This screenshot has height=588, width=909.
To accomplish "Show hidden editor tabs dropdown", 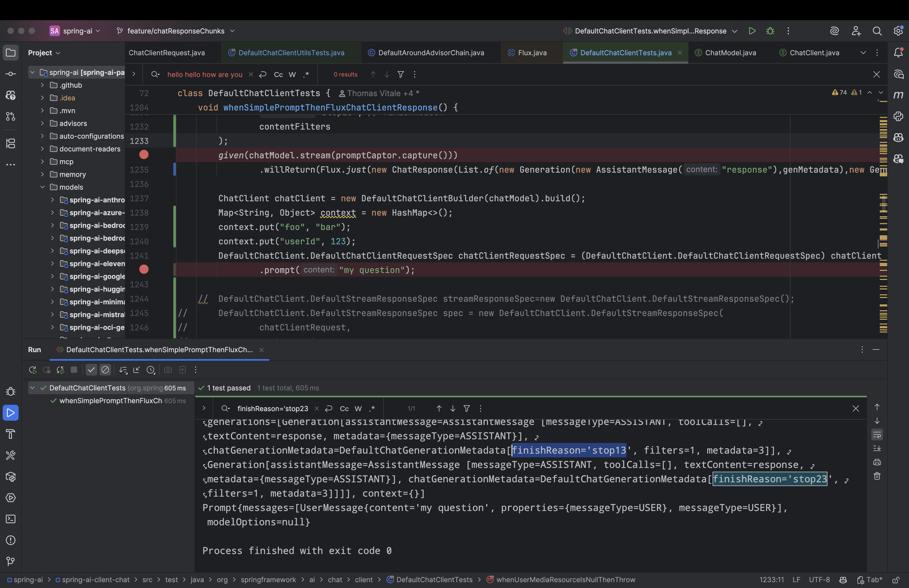I will pos(863,53).
